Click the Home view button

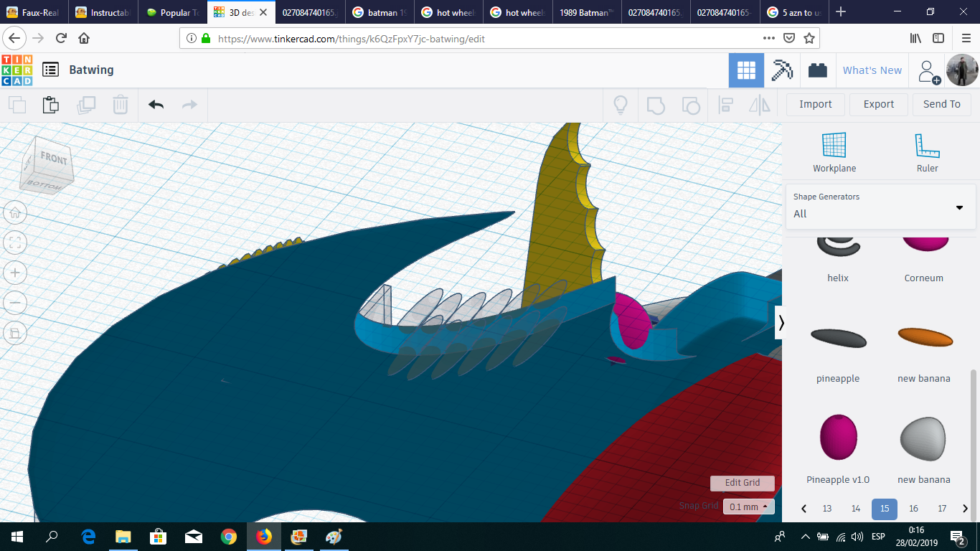click(x=15, y=212)
